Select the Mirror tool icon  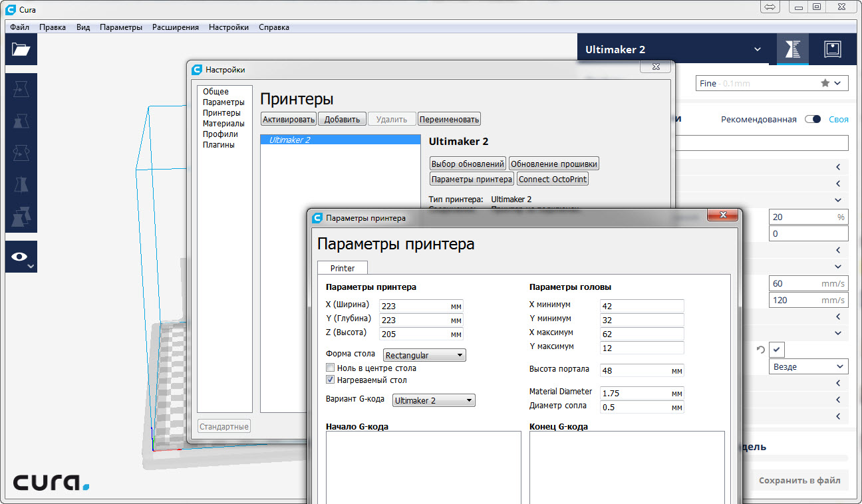(x=21, y=184)
